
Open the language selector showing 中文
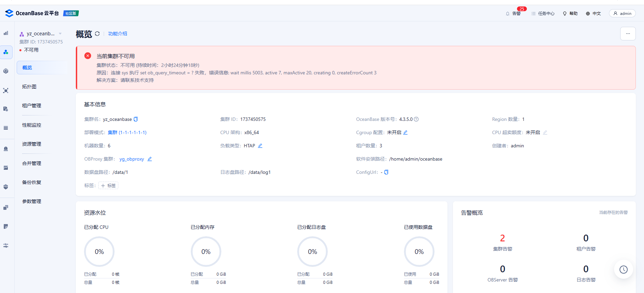[x=593, y=14]
